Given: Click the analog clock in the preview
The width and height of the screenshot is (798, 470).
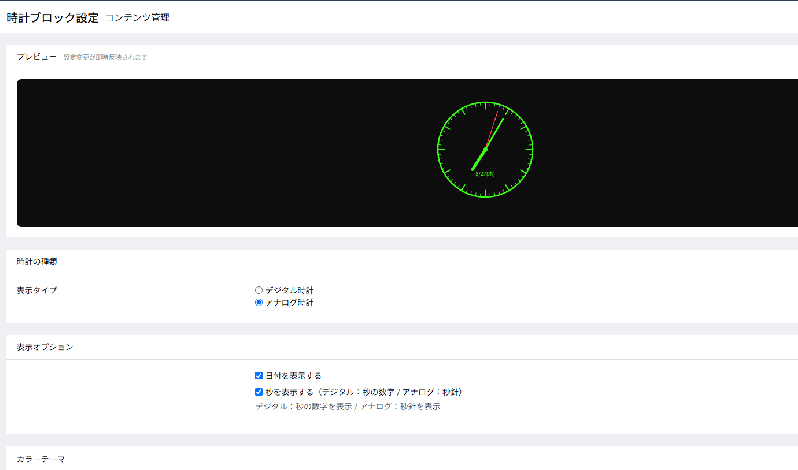Looking at the screenshot, I should (485, 150).
